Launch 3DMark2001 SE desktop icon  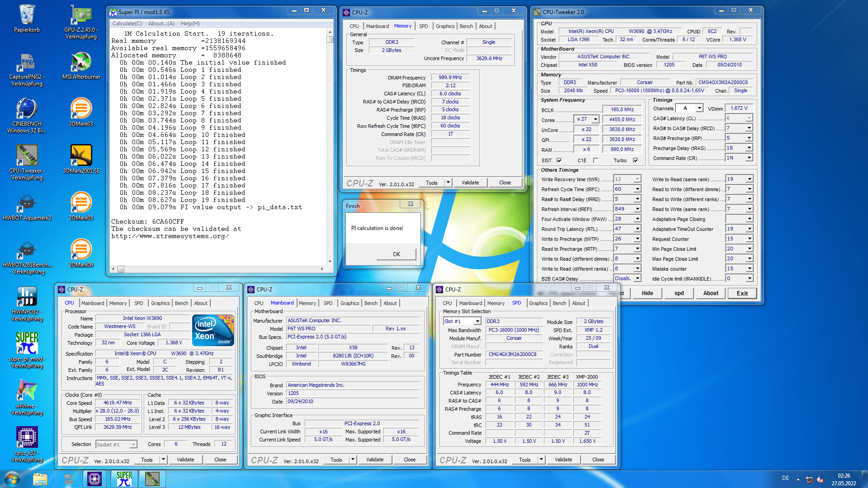click(x=81, y=160)
